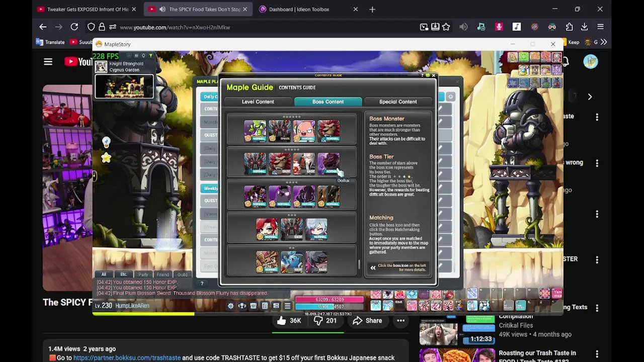Switch chat filter to Guild

click(x=182, y=275)
